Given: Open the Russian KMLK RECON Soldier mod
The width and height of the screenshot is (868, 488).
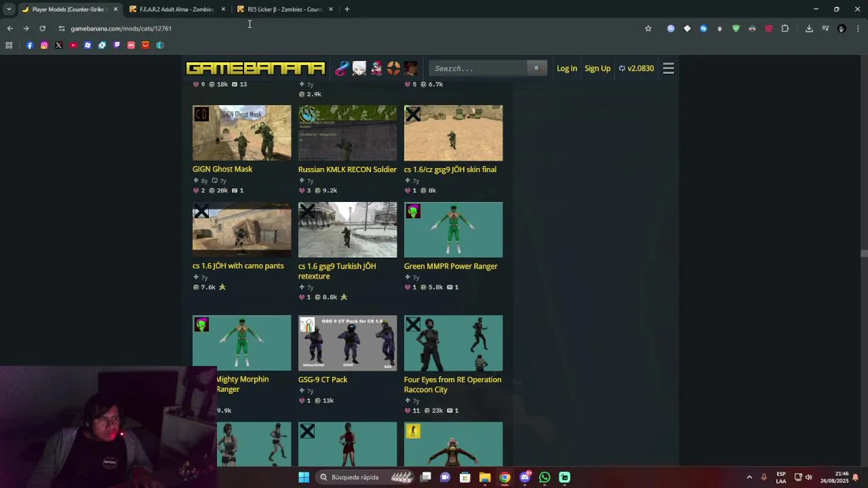Looking at the screenshot, I should 347,169.
